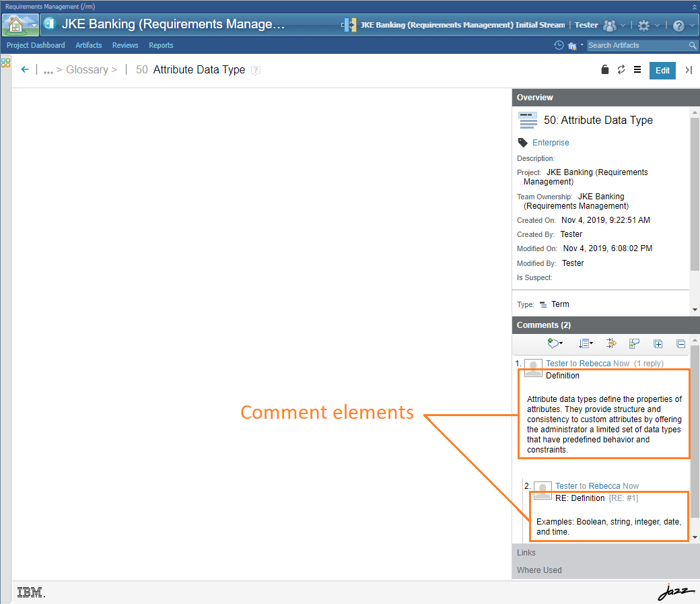Open JKE Banking Initial Stream selector
This screenshot has height=604, width=700.
pos(462,25)
